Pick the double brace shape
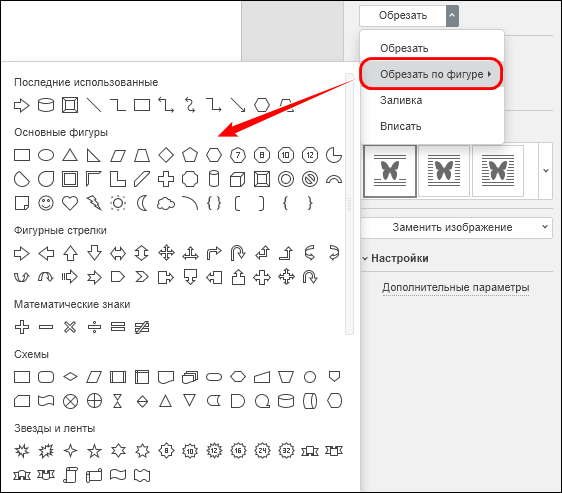Screen dimensions: 562x493 (214, 203)
